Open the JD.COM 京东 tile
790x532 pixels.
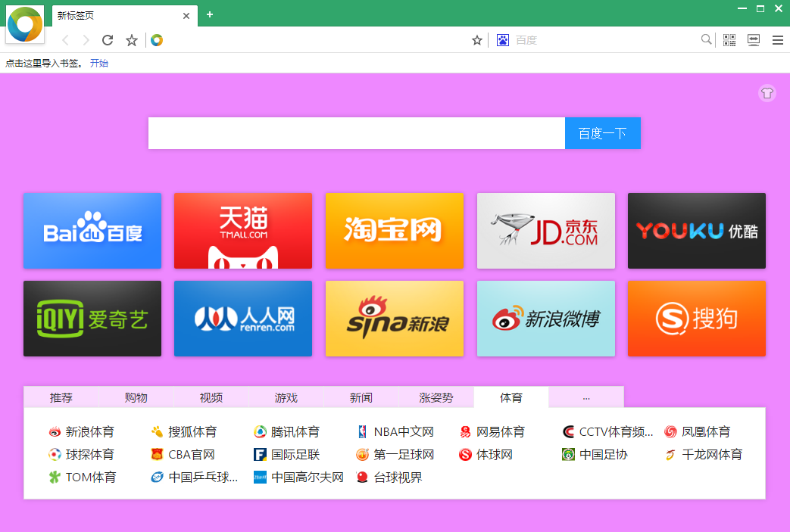(x=545, y=231)
